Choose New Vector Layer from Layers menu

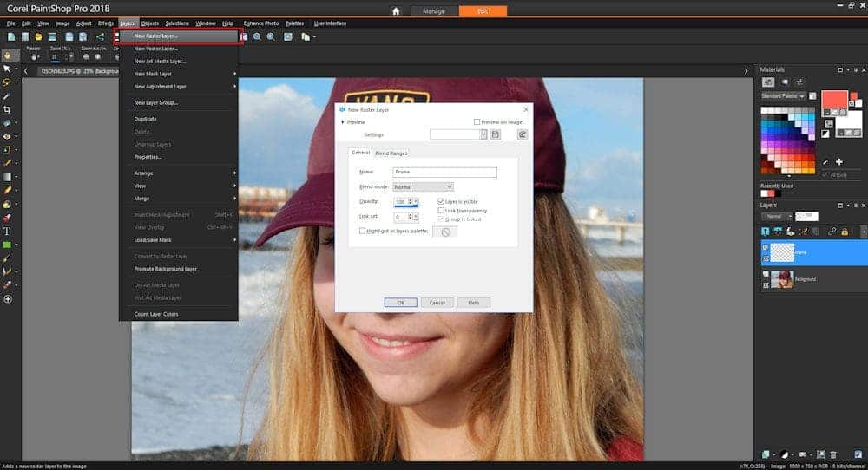click(156, 49)
